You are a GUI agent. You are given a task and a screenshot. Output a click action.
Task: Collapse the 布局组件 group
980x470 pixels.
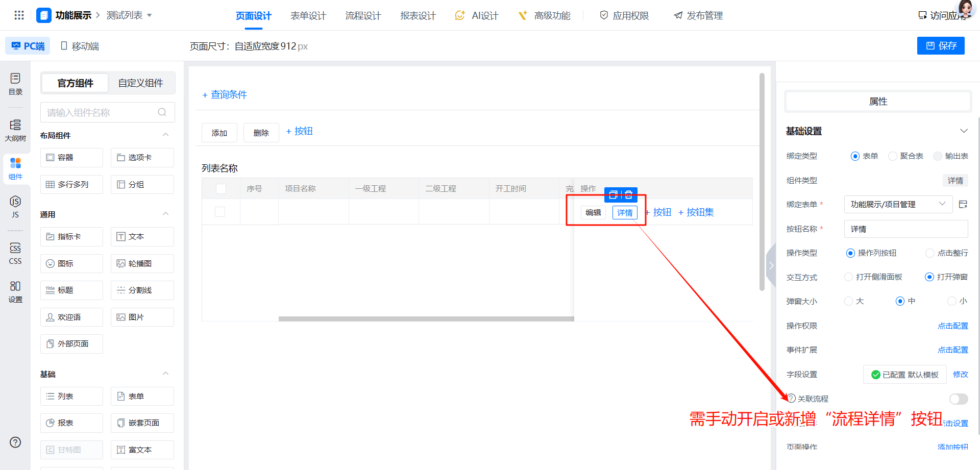pyautogui.click(x=165, y=135)
